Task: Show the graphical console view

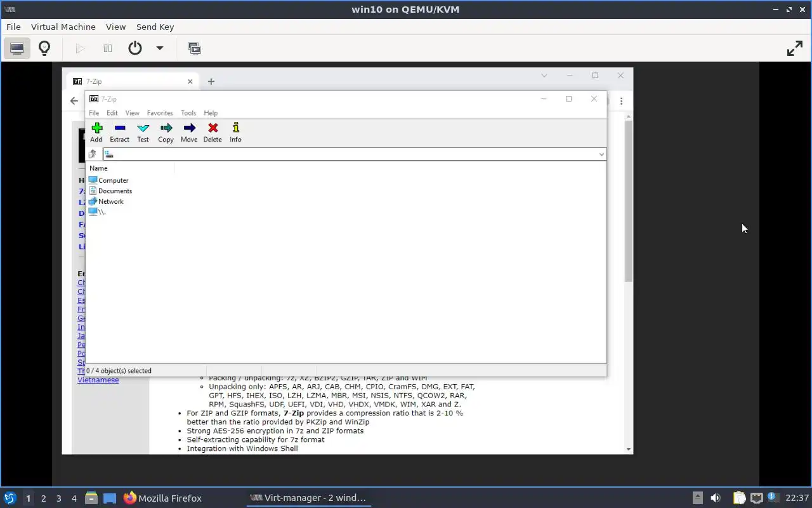Action: click(17, 48)
